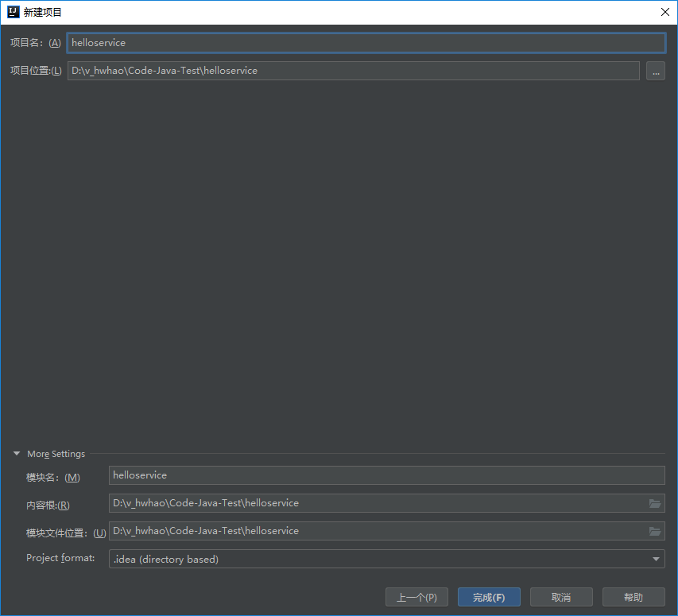Open the Project format combo box
This screenshot has height=616, width=678.
(382, 559)
